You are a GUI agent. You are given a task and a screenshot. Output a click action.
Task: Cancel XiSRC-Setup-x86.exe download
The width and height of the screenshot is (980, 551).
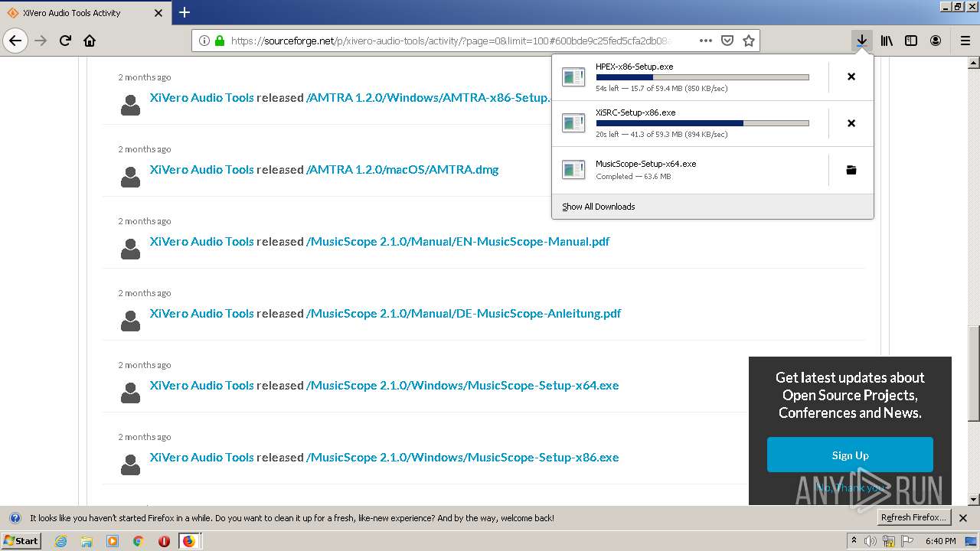[x=851, y=123]
